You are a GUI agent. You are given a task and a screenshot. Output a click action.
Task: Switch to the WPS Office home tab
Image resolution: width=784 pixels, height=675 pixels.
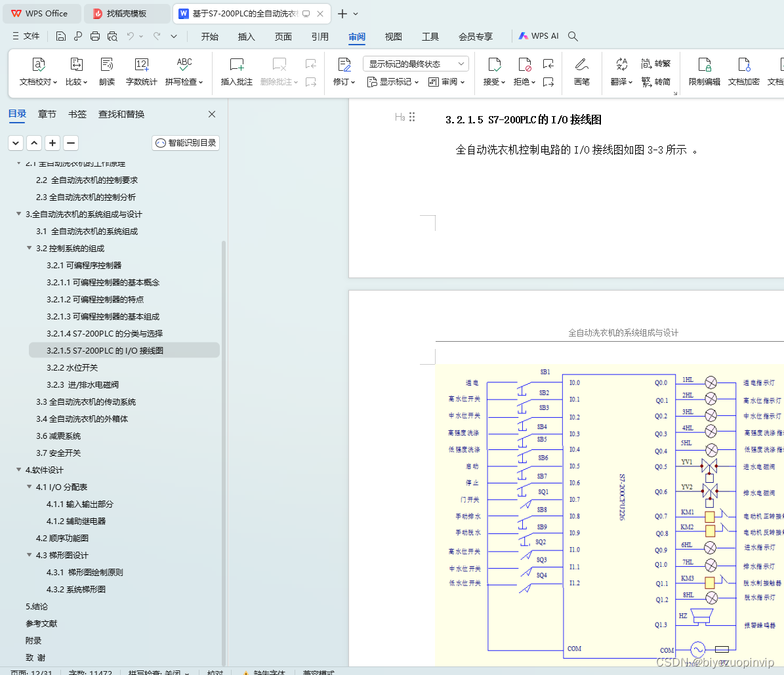point(41,14)
